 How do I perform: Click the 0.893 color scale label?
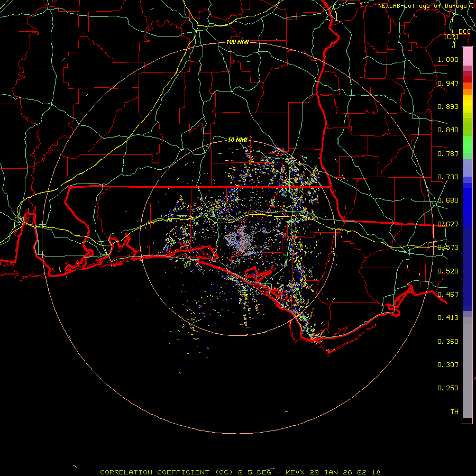click(x=448, y=106)
